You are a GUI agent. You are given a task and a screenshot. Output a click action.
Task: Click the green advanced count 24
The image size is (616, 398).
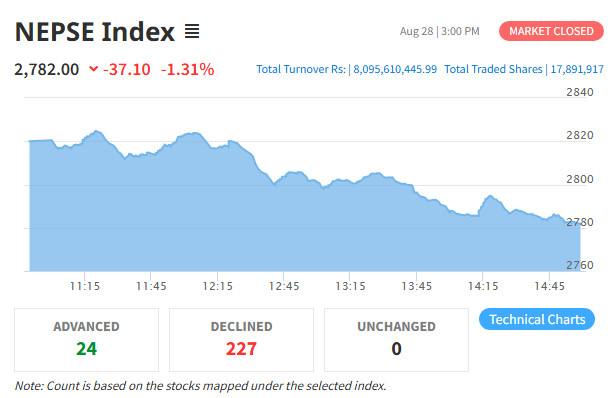click(86, 348)
